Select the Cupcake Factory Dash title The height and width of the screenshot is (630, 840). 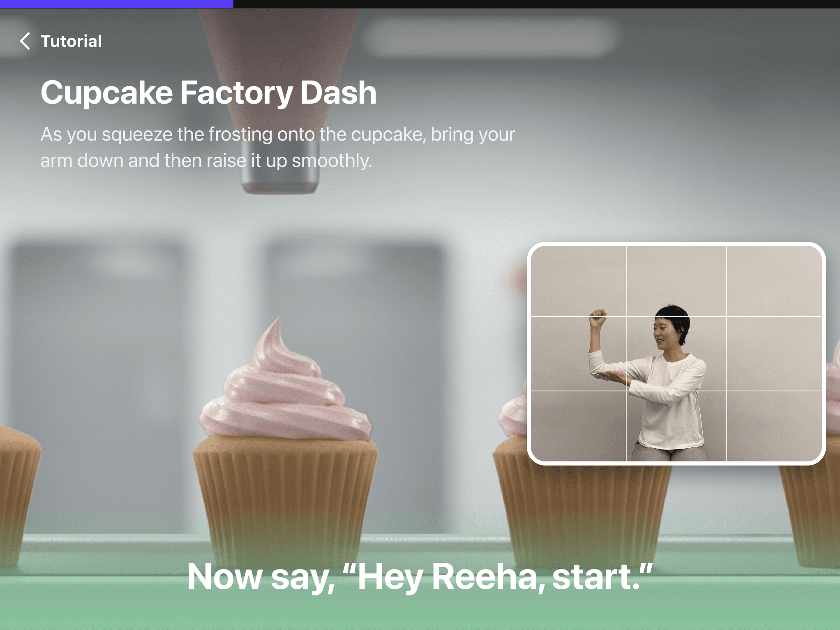(x=208, y=93)
